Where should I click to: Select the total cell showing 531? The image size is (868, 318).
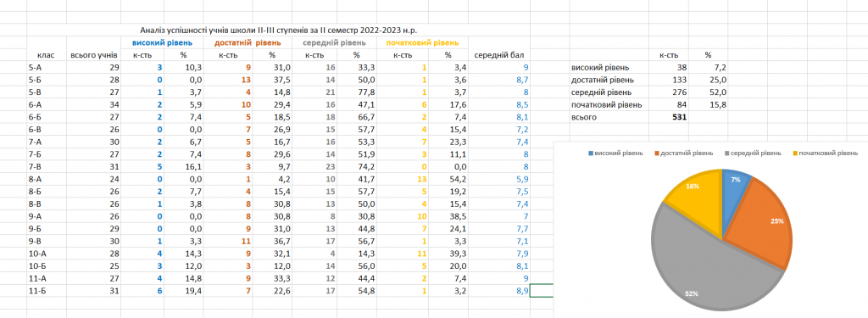679,118
